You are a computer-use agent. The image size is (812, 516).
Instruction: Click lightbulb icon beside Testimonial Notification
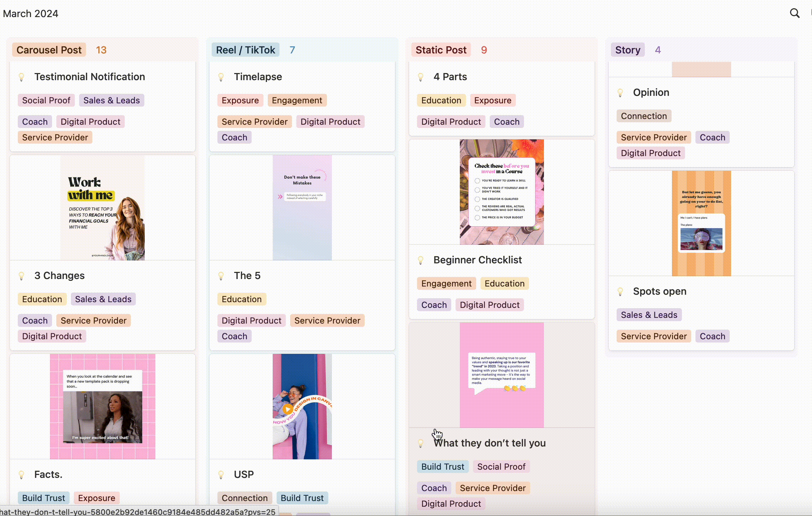(x=21, y=77)
